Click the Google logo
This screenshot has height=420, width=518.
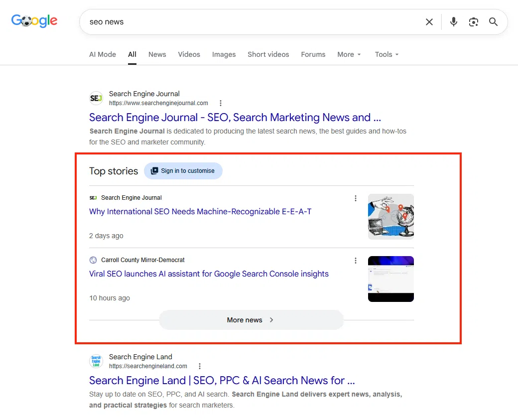coord(34,21)
